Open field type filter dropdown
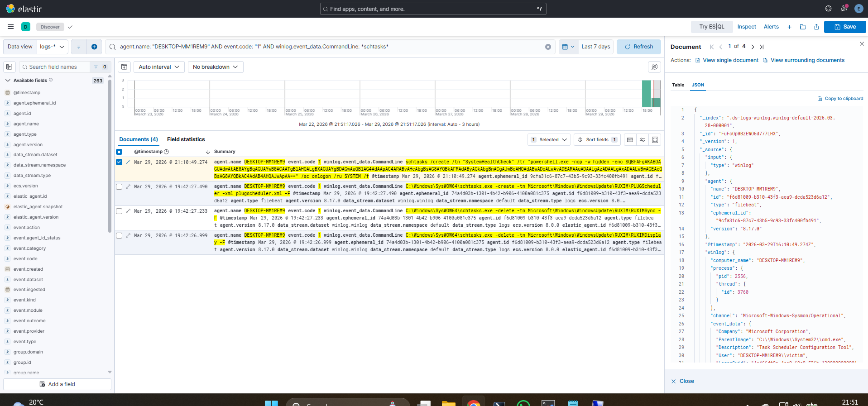 pyautogui.click(x=100, y=67)
